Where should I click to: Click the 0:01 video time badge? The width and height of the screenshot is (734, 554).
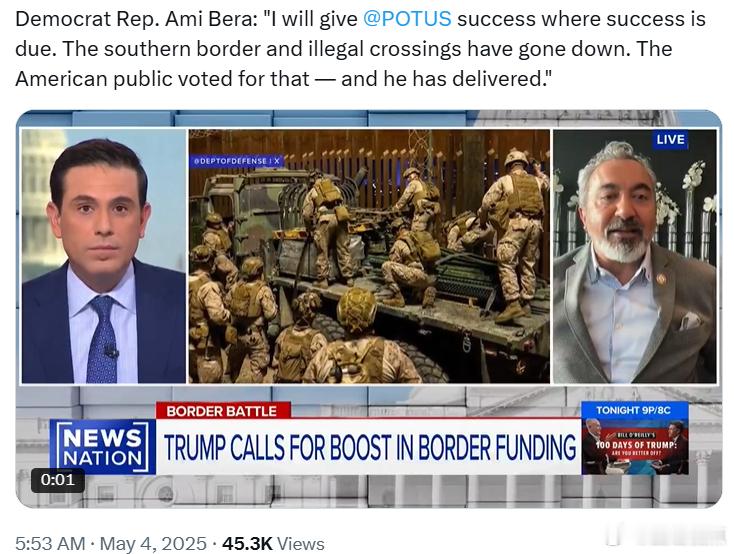click(58, 480)
